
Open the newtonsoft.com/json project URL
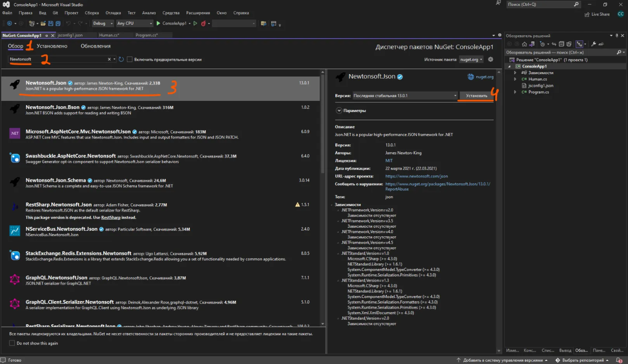pos(416,176)
